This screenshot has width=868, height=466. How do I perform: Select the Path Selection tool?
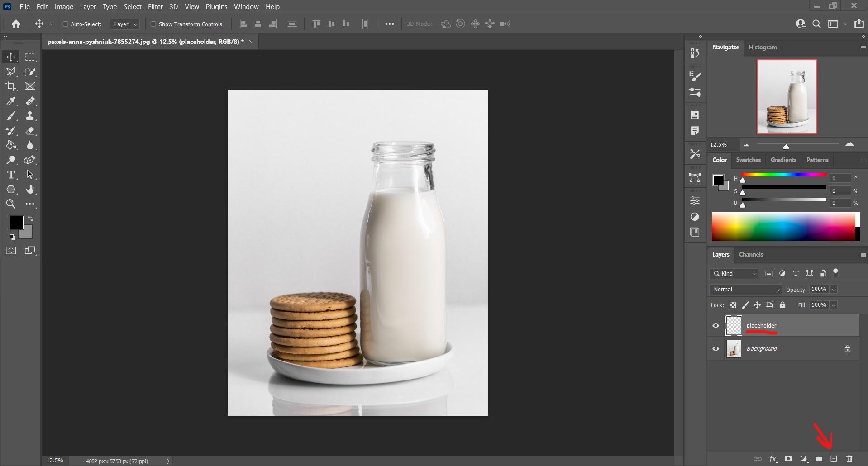click(30, 175)
